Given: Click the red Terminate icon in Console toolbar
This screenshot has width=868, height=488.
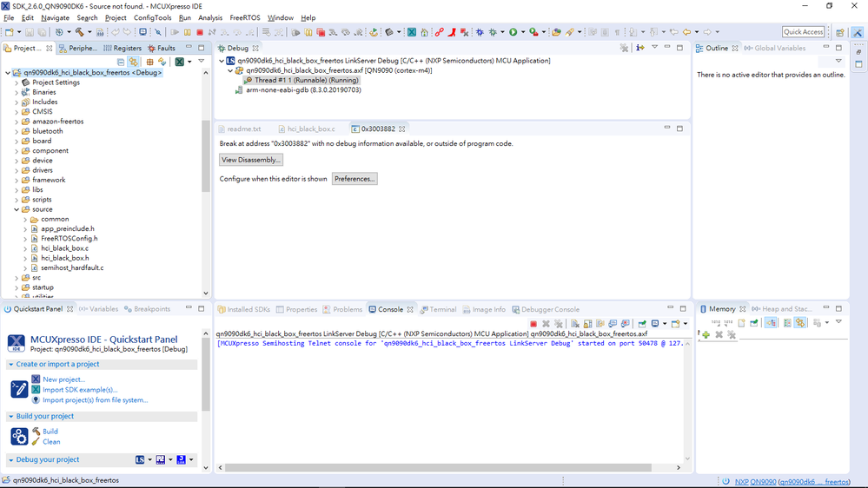Looking at the screenshot, I should [x=533, y=324].
